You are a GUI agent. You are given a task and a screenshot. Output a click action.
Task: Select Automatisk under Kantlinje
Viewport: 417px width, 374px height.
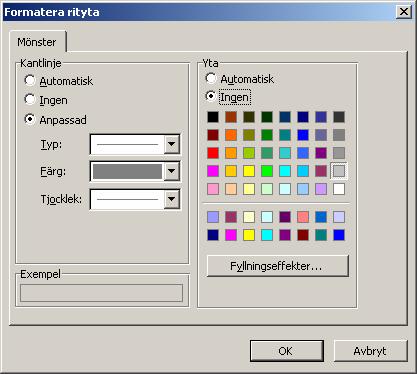coord(30,80)
